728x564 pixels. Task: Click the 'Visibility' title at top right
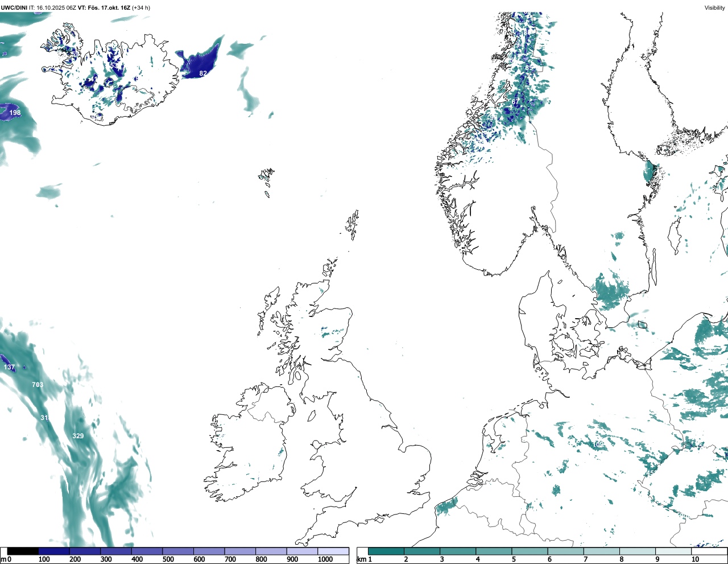(715, 7)
